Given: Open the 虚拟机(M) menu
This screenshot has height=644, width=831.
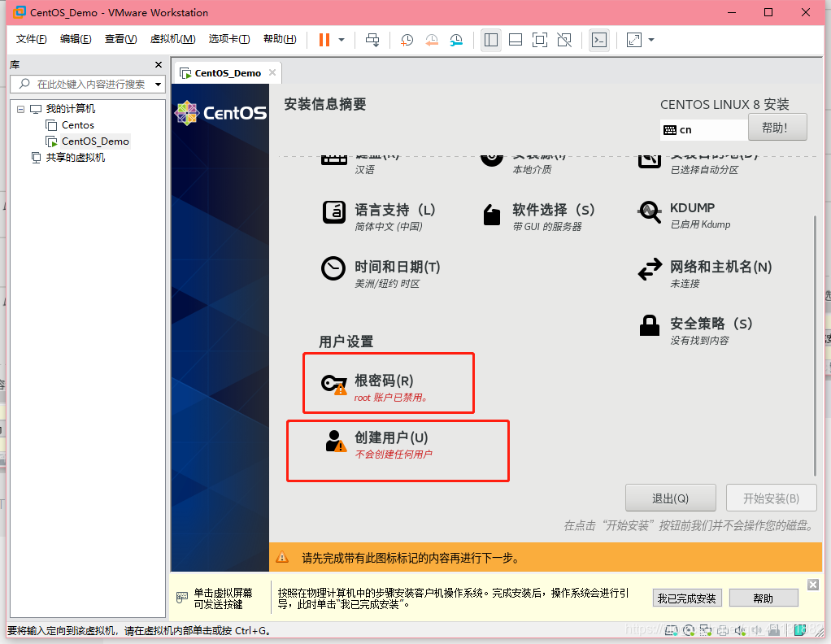Looking at the screenshot, I should point(172,39).
